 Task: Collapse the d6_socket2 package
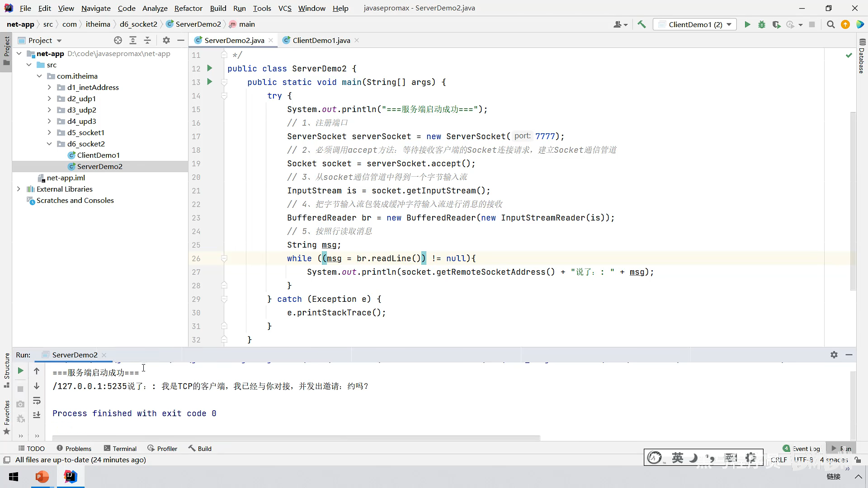pos(49,144)
